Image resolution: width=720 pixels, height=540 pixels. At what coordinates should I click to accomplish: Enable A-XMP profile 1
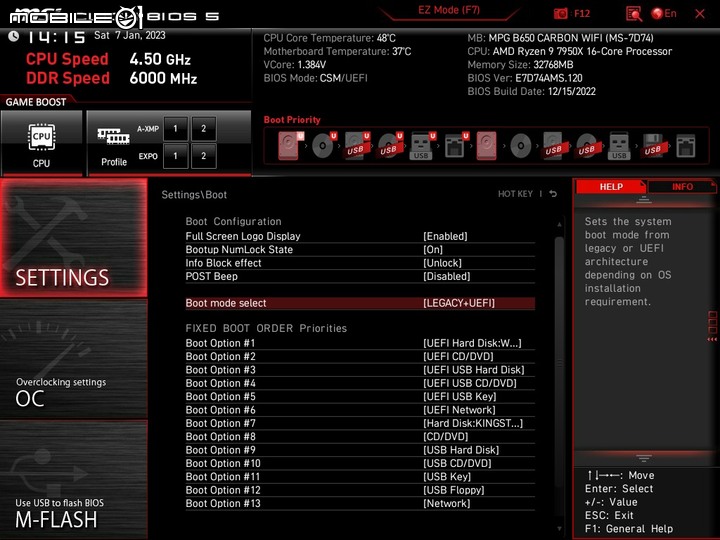175,129
